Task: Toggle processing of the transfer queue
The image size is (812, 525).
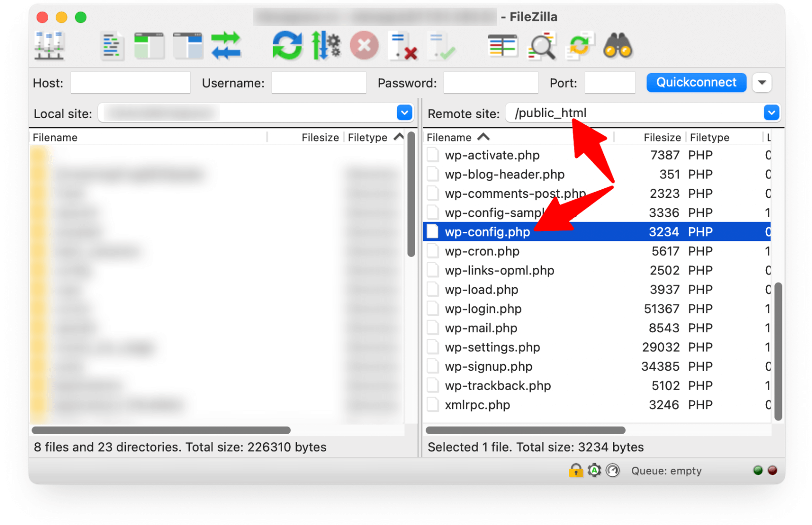Action: 326,46
